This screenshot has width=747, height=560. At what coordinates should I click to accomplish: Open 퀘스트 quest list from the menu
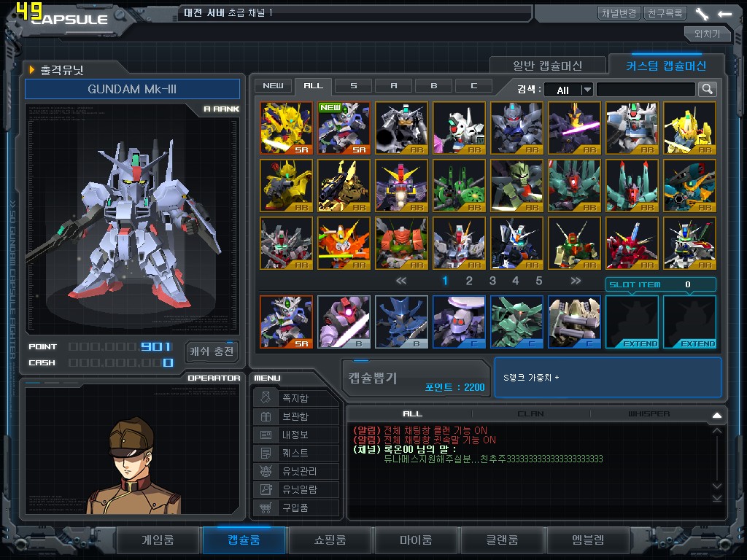[x=296, y=453]
